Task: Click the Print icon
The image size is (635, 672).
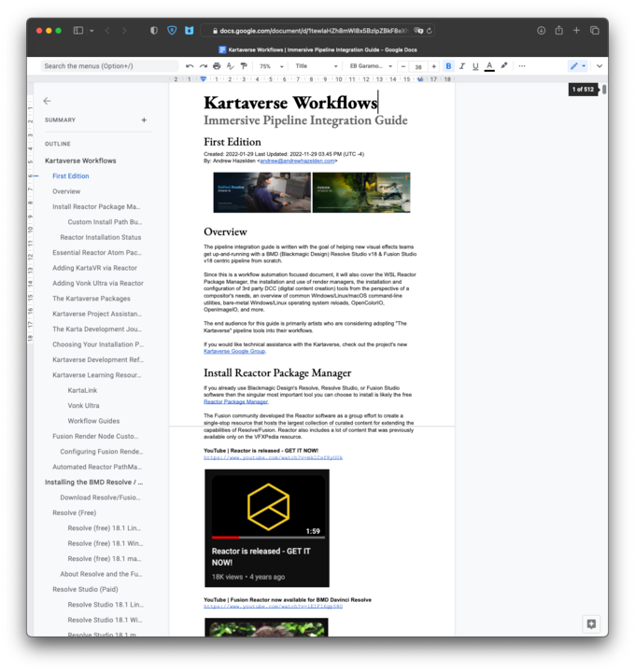Action: click(x=217, y=66)
